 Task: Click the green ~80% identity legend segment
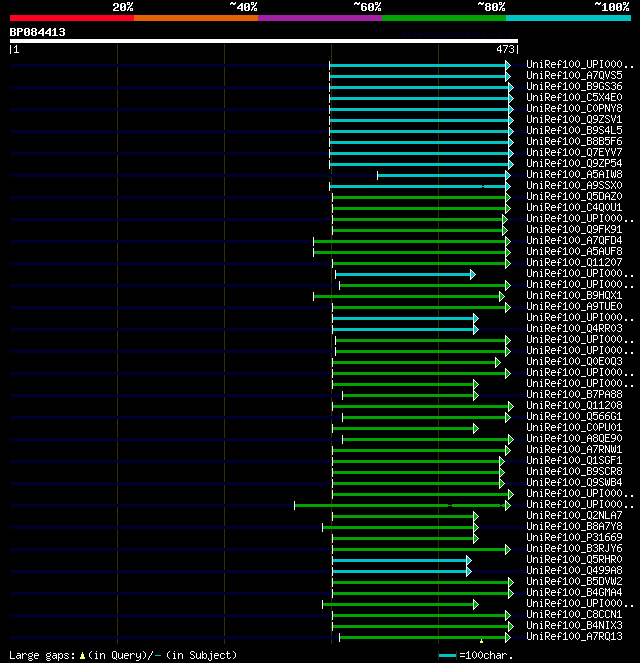tap(444, 18)
